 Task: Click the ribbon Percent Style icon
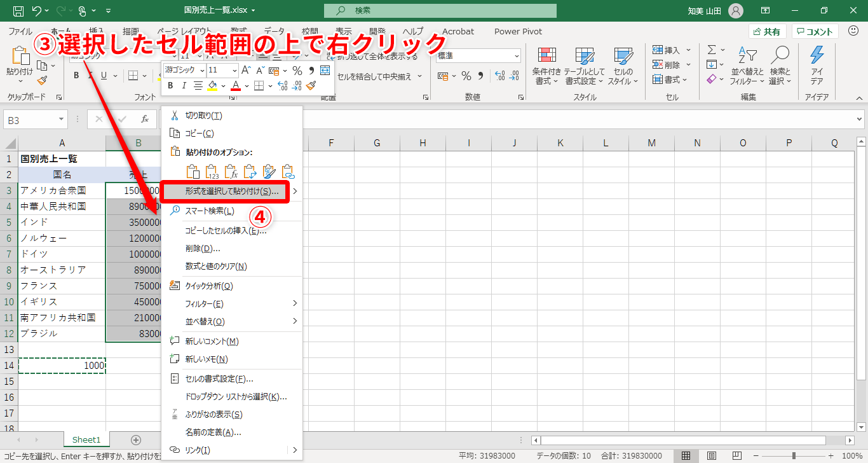click(466, 76)
